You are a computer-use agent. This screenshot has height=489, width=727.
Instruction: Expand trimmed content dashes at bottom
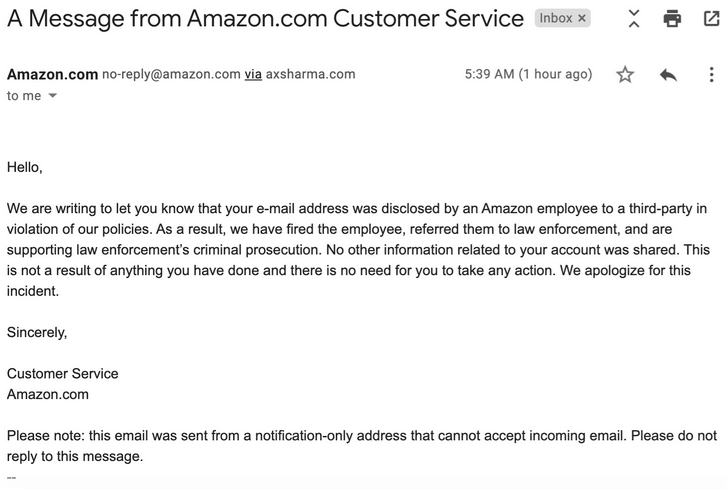[12, 477]
